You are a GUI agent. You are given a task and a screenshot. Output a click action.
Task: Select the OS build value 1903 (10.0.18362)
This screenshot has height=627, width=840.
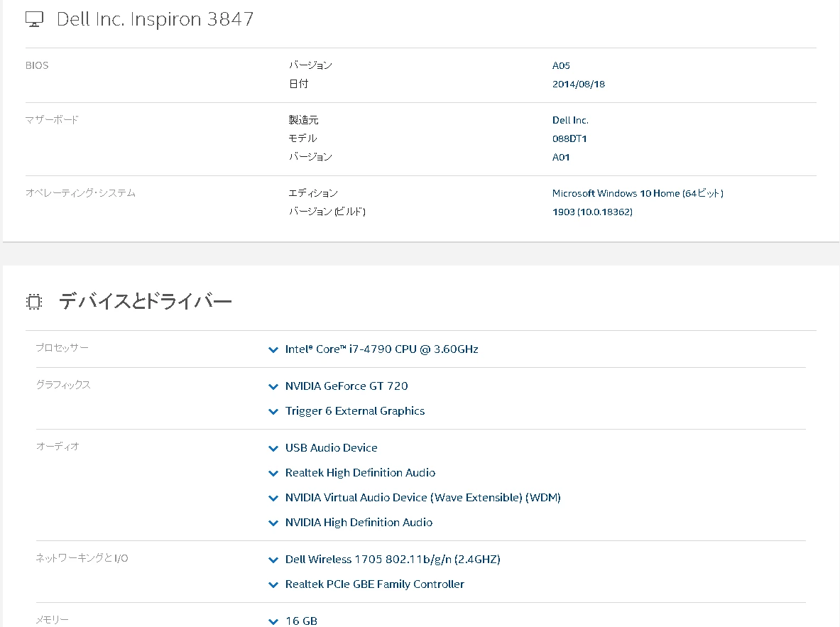pos(592,212)
